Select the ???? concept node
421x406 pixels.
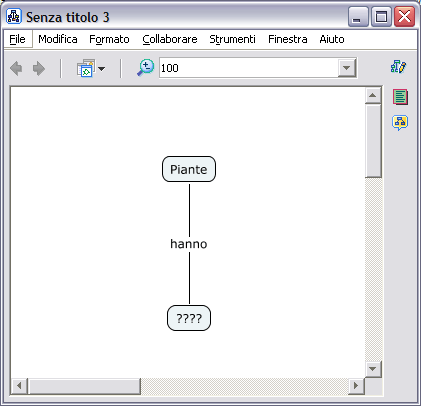click(x=189, y=318)
